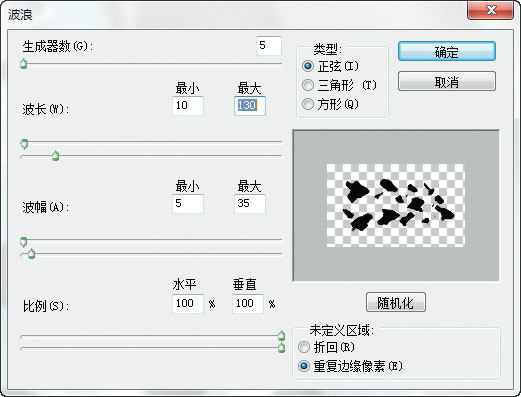The width and height of the screenshot is (521, 397).
Task: Click the 波长 maximum slider handle
Action: 56,155
